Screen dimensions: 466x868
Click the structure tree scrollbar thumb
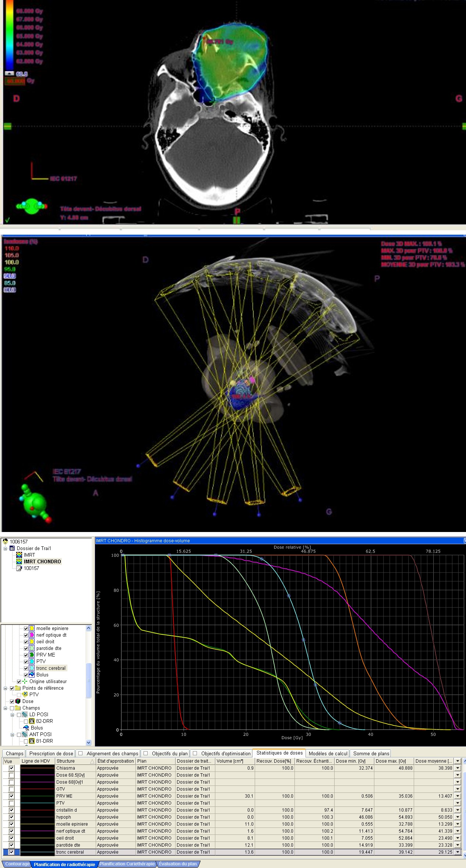(x=88, y=681)
